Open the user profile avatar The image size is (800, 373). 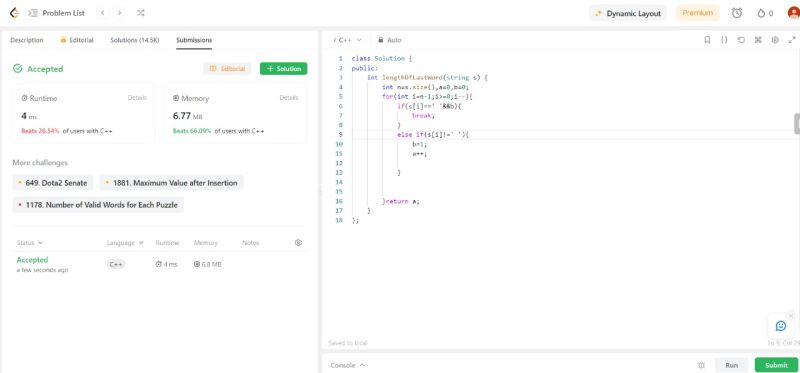(x=793, y=13)
